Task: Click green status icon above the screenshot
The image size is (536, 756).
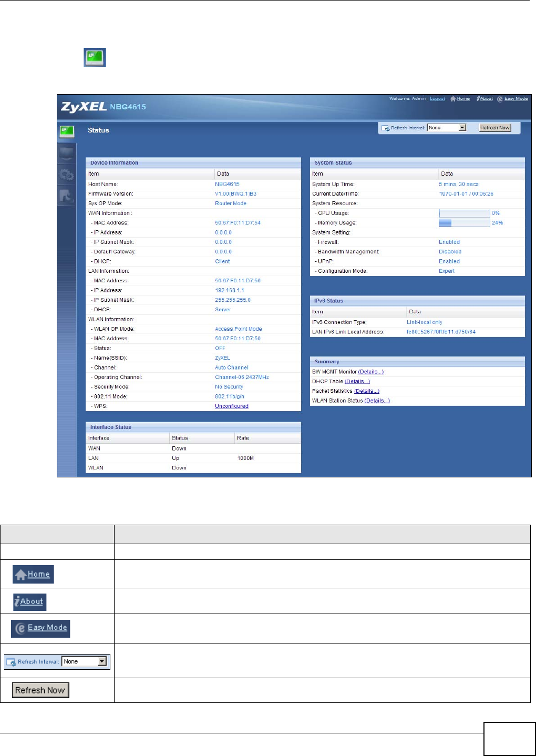Action: point(95,57)
